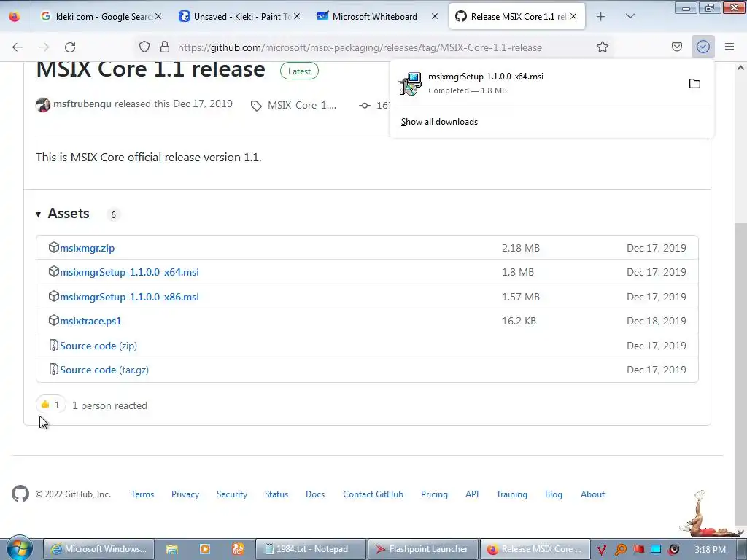Viewport: 747px width, 560px height.
Task: Close the Release MSIX Core tab
Action: (x=573, y=17)
